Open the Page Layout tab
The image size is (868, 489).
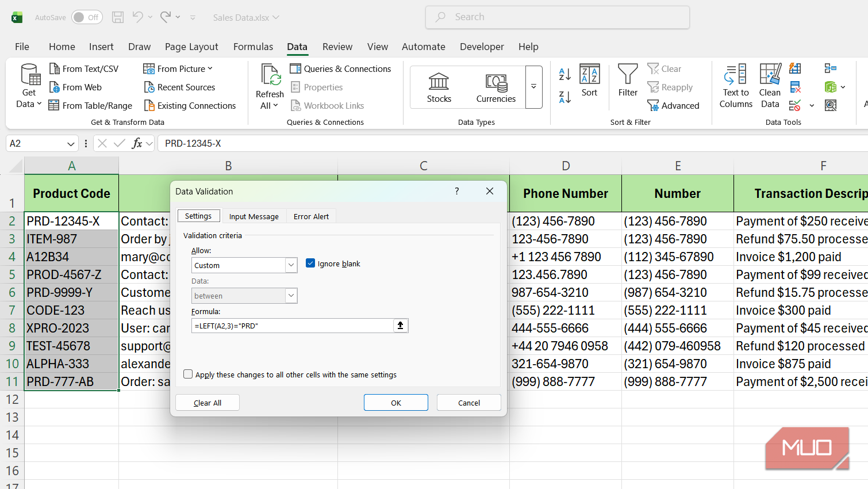point(191,47)
